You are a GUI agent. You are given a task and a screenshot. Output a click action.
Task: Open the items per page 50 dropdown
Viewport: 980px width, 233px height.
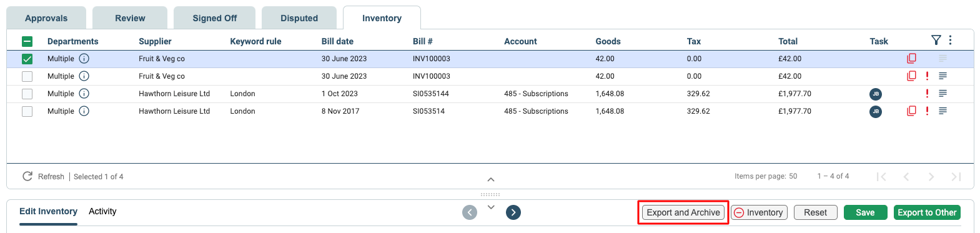[793, 176]
